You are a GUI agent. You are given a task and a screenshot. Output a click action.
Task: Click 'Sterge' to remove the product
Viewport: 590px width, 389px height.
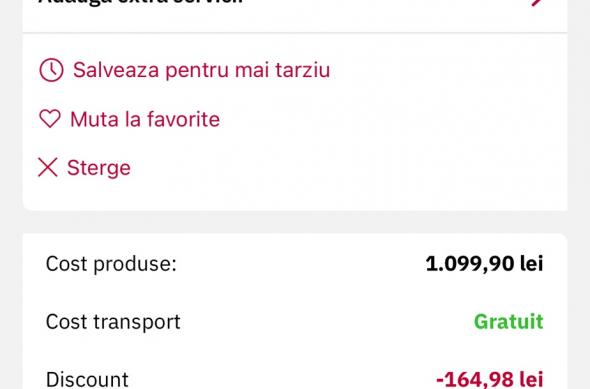click(99, 167)
